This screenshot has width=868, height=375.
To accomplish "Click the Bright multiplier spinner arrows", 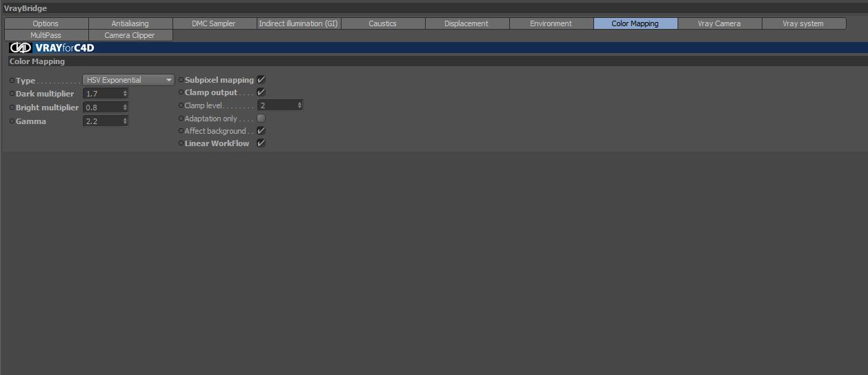I will tap(125, 108).
